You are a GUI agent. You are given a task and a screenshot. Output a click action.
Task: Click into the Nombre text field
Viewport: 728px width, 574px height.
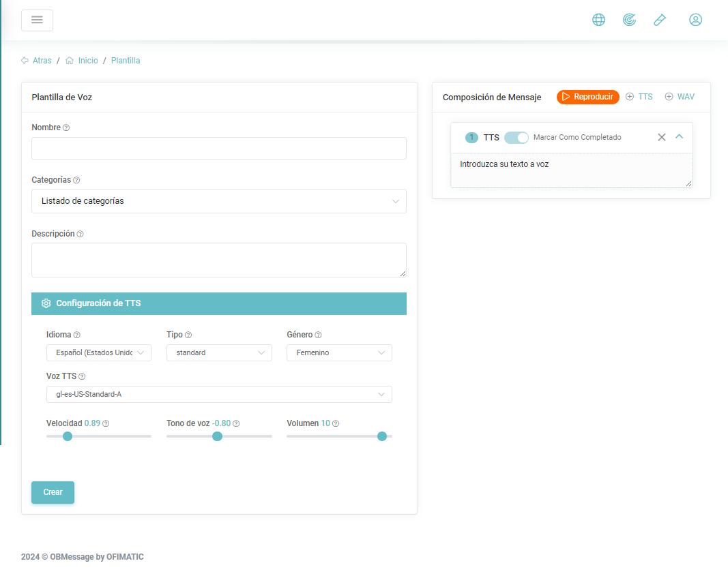[218, 148]
